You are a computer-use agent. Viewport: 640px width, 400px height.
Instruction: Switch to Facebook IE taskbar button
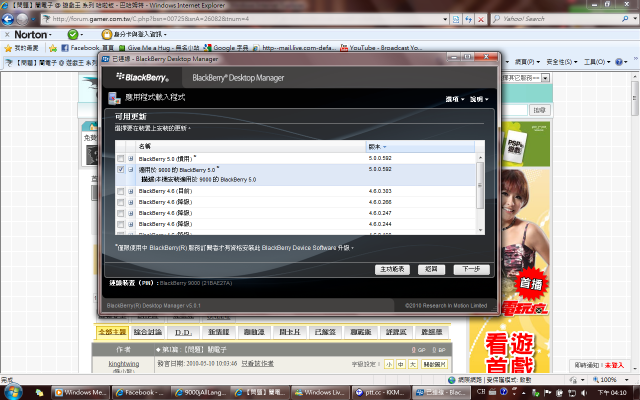tap(140, 393)
